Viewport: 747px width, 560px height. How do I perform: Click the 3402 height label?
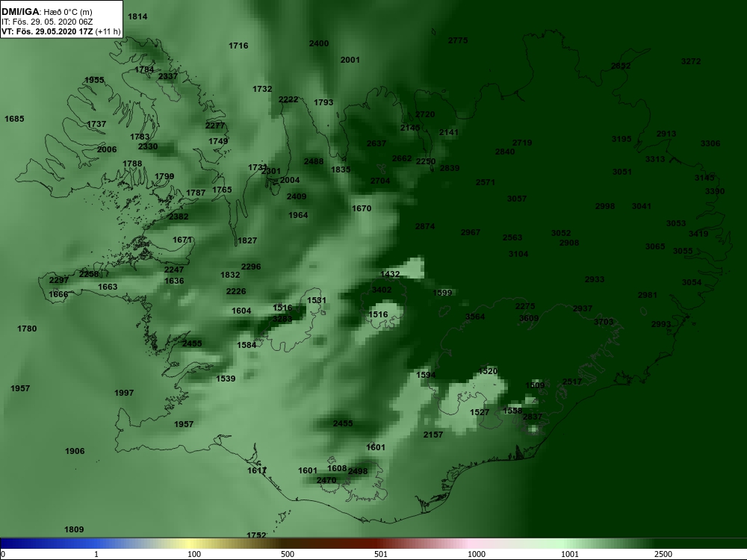pos(382,290)
